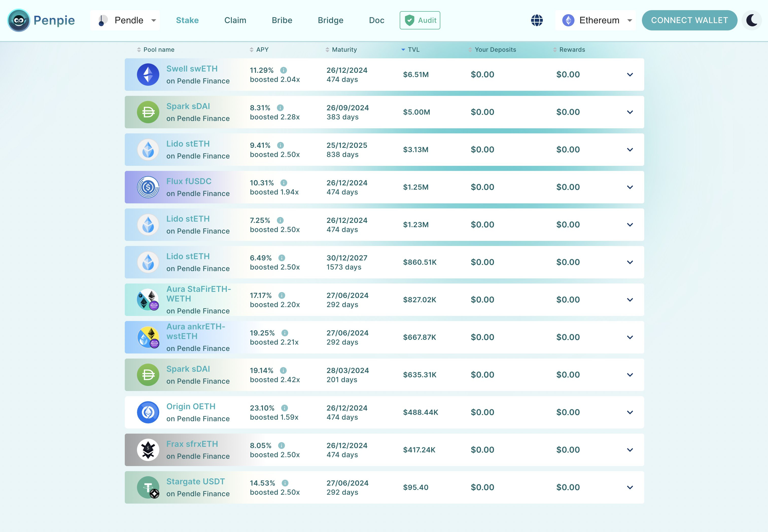Click the Aura ankrETH-wstETH token icon

click(148, 337)
